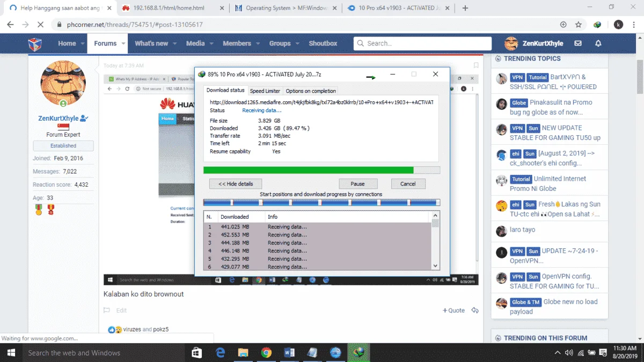Click the volume icon in system tray
Screen dimensions: 644x362
tap(569, 353)
